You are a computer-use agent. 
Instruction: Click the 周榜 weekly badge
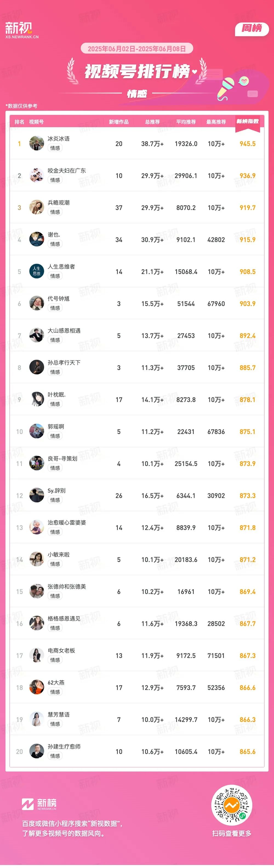coord(252,29)
